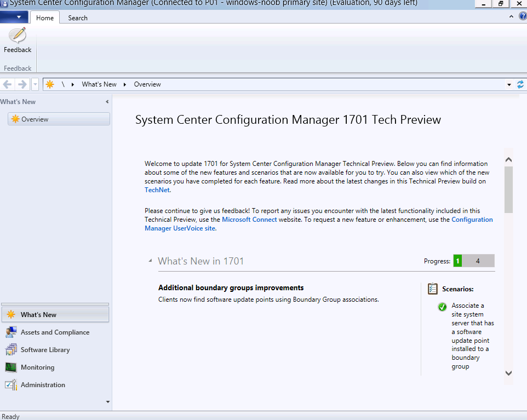The image size is (527, 420).
Task: Click What's New in the breadcrumb path
Action: coord(99,84)
